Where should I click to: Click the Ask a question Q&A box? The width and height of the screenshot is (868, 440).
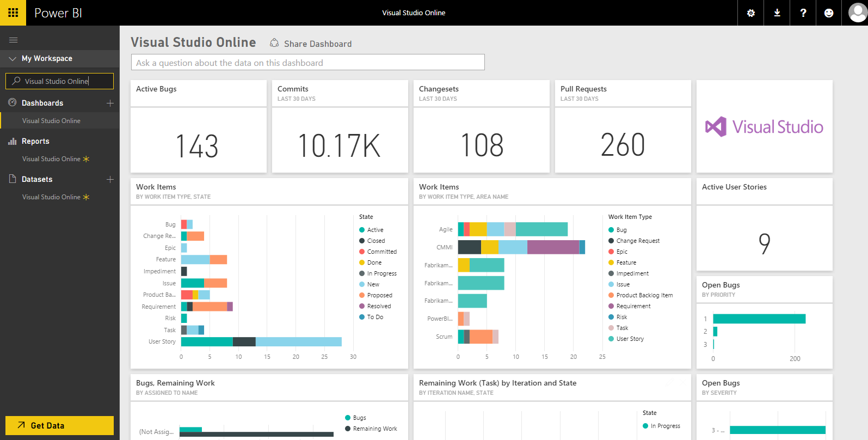click(x=308, y=62)
